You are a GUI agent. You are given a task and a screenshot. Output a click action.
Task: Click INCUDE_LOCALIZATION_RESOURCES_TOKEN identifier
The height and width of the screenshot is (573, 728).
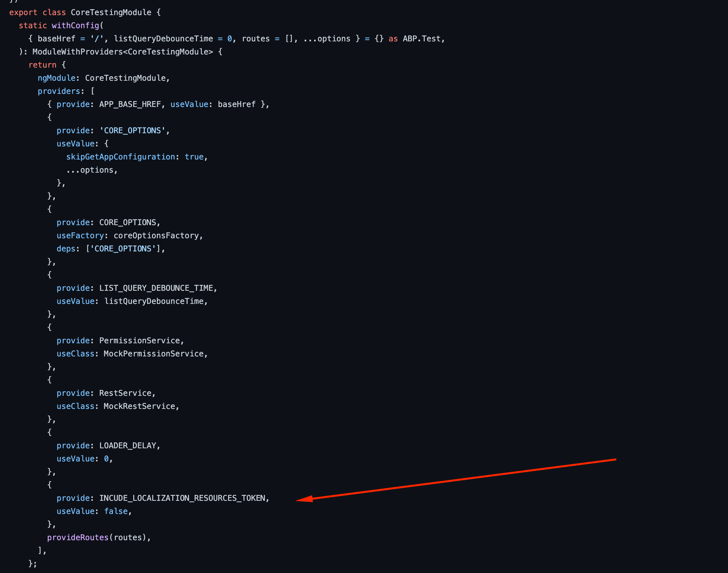(x=182, y=498)
